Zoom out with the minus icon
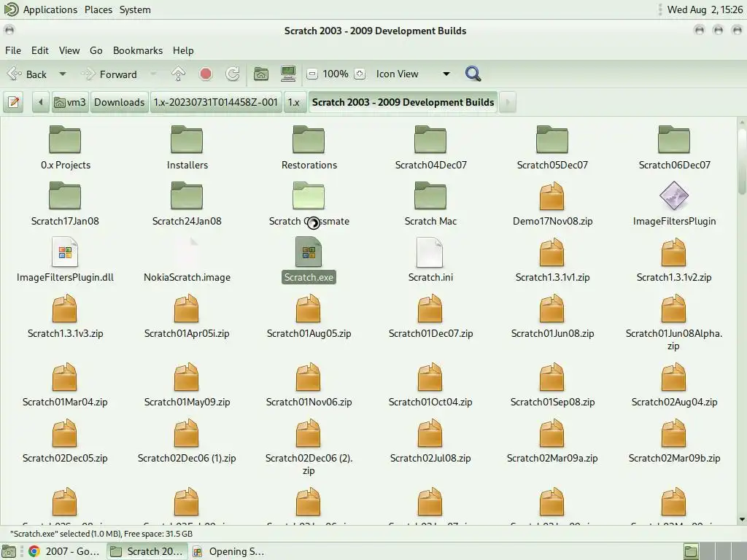 tap(312, 74)
